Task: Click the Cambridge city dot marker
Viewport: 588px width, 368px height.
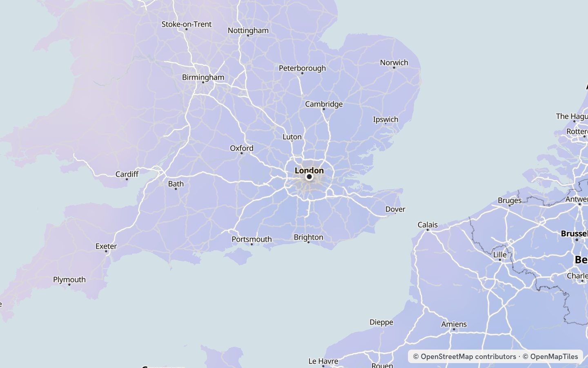Action: (324, 109)
